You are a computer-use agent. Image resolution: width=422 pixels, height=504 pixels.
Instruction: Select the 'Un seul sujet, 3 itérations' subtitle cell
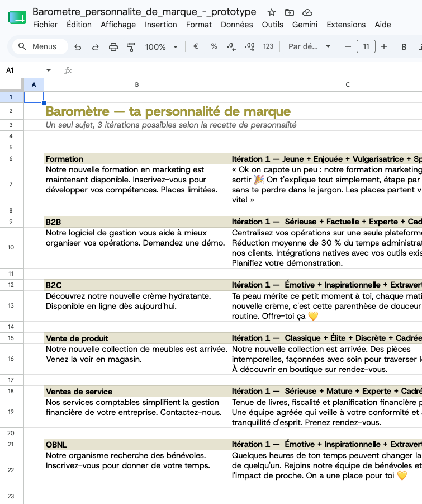[x=137, y=125]
